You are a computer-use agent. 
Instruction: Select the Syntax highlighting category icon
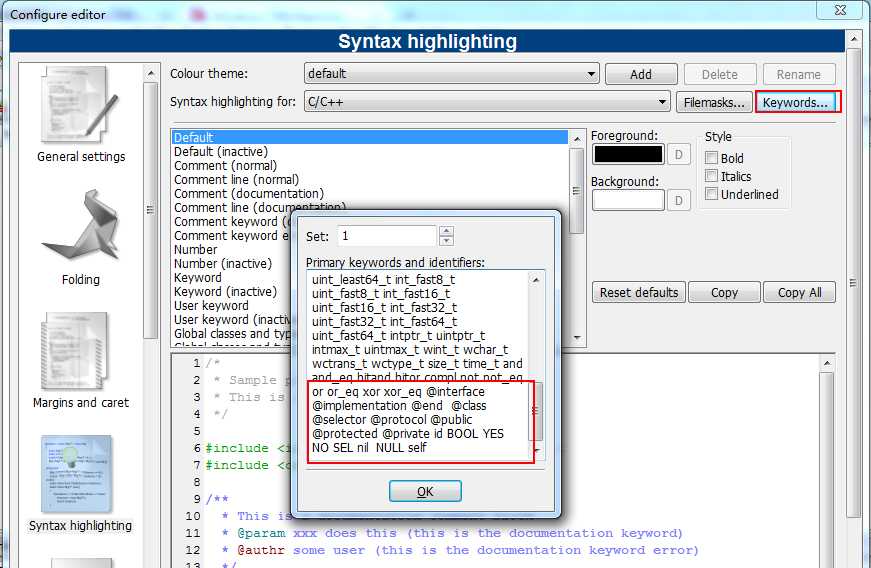click(x=77, y=475)
